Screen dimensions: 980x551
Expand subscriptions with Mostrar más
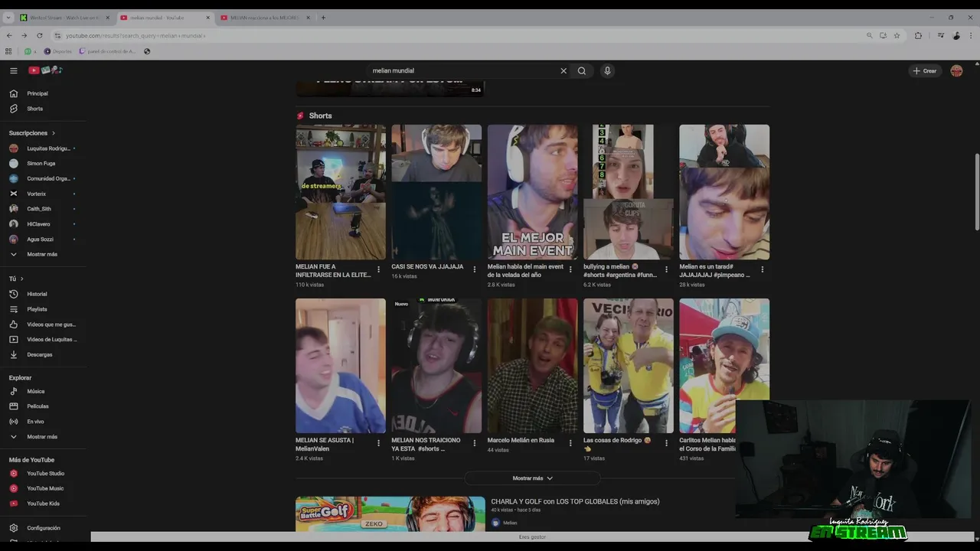click(43, 254)
